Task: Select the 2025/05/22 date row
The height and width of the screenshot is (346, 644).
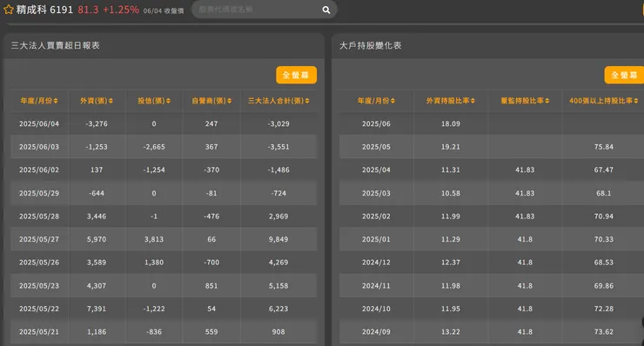Action: click(164, 309)
